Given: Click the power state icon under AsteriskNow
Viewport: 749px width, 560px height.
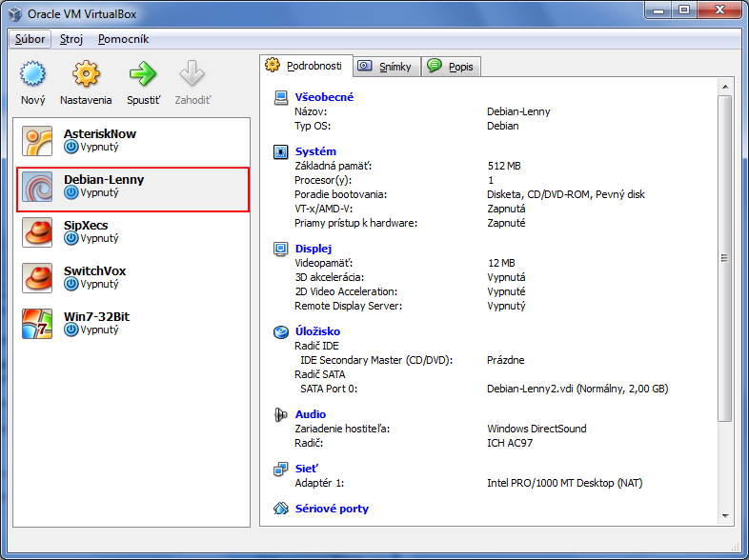Looking at the screenshot, I should 71,147.
